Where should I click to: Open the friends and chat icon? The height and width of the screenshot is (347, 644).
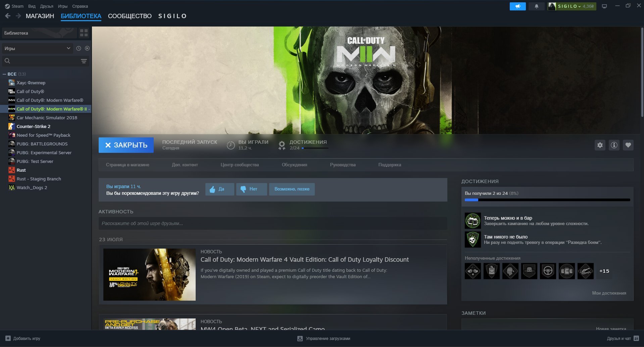click(x=636, y=338)
